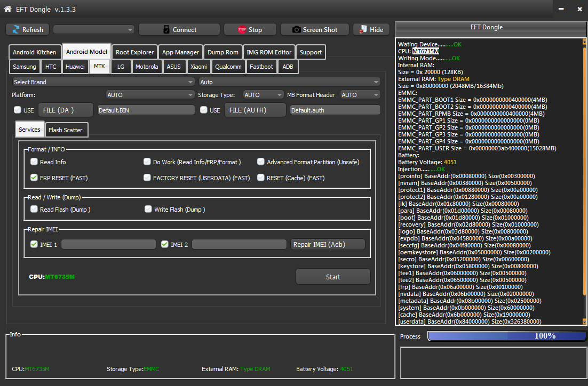Click the Hide button icon
The image size is (588, 386).
click(363, 30)
